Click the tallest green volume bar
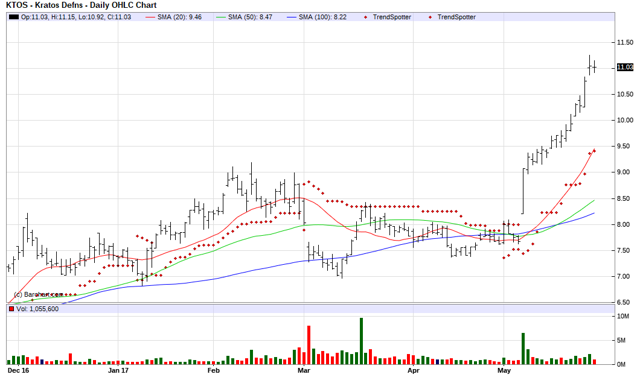The height and width of the screenshot is (389, 640). (x=361, y=341)
